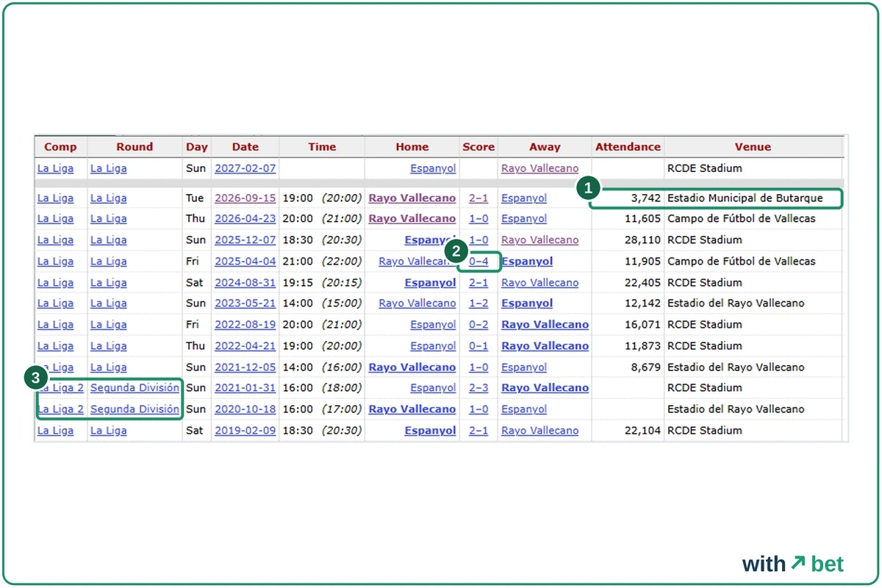Open the 1–2 score link
Image resolution: width=882 pixels, height=588 pixels.
click(478, 303)
